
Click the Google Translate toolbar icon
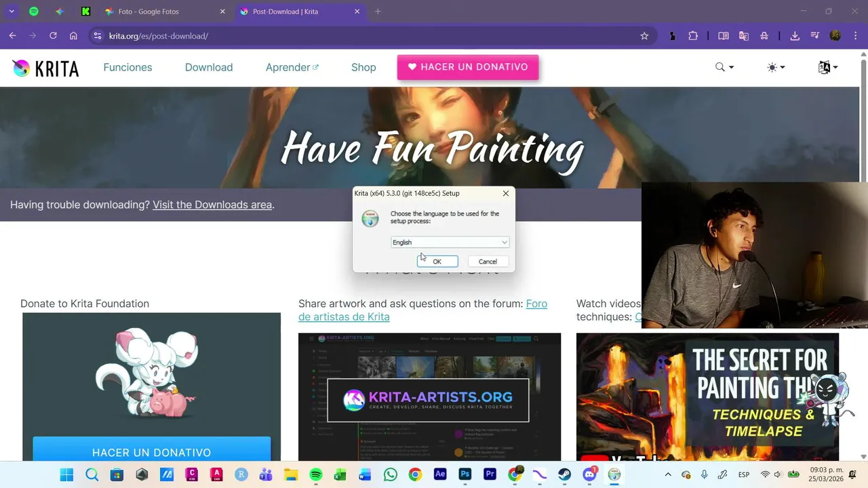coord(744,36)
